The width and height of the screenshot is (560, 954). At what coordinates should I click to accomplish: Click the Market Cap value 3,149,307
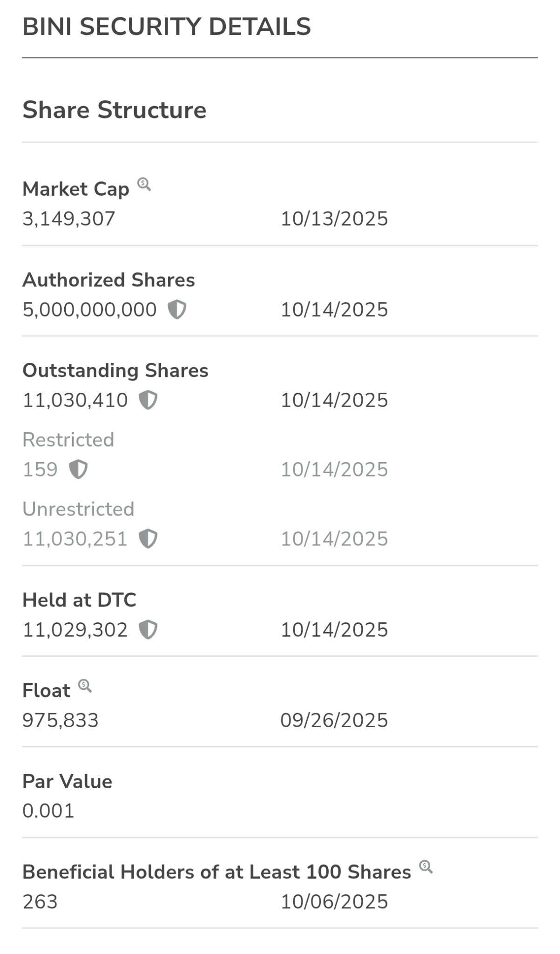[69, 219]
